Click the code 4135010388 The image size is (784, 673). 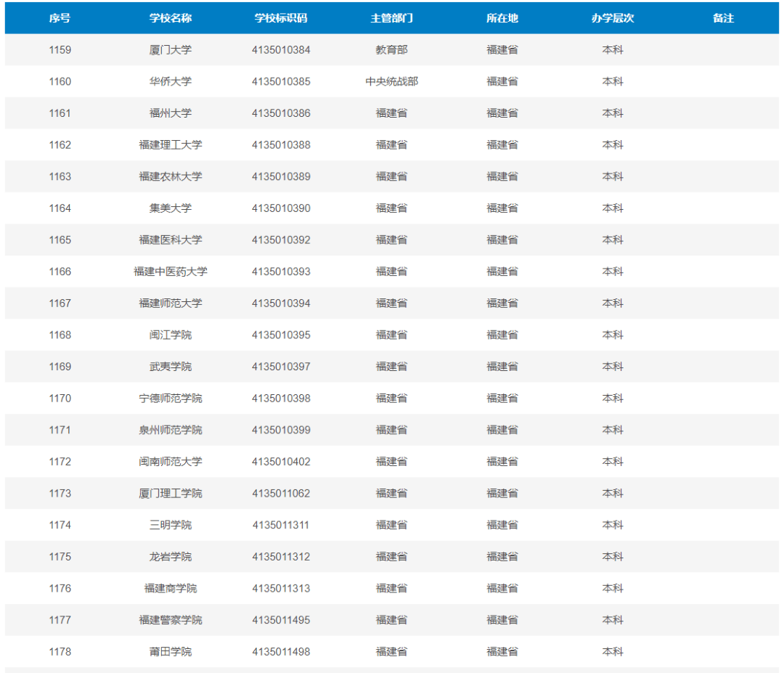(x=281, y=145)
